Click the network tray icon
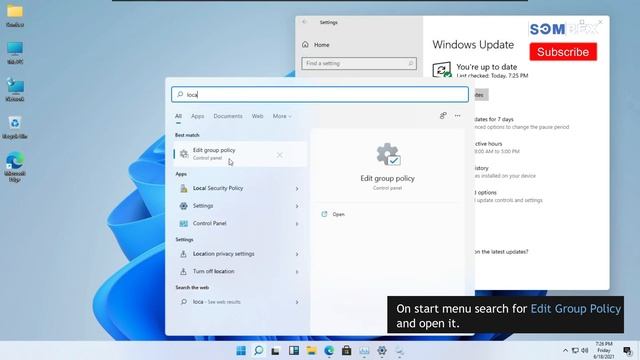Viewport: 640px width, 360px height. coord(576,351)
